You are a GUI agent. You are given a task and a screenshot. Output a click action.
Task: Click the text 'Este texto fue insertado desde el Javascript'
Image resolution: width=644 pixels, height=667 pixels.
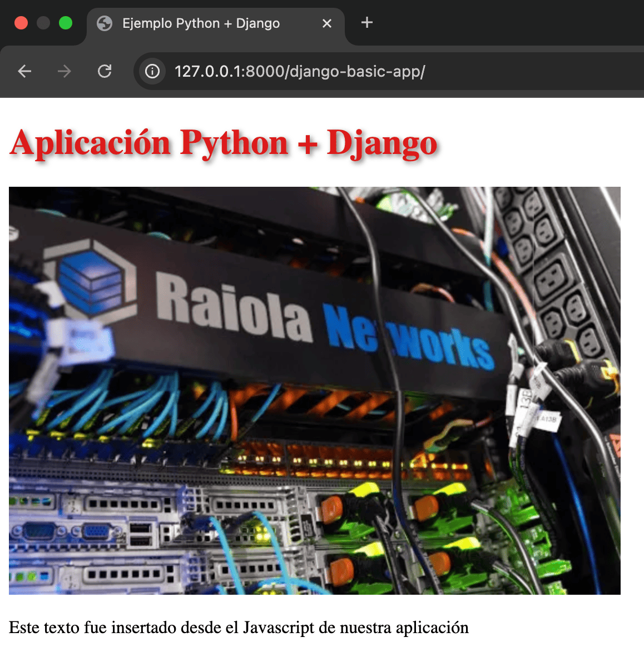point(162,628)
